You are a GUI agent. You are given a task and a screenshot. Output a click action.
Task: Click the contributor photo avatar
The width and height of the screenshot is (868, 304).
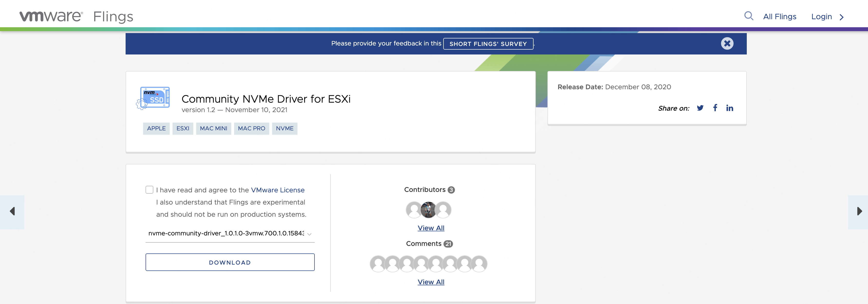tap(428, 210)
